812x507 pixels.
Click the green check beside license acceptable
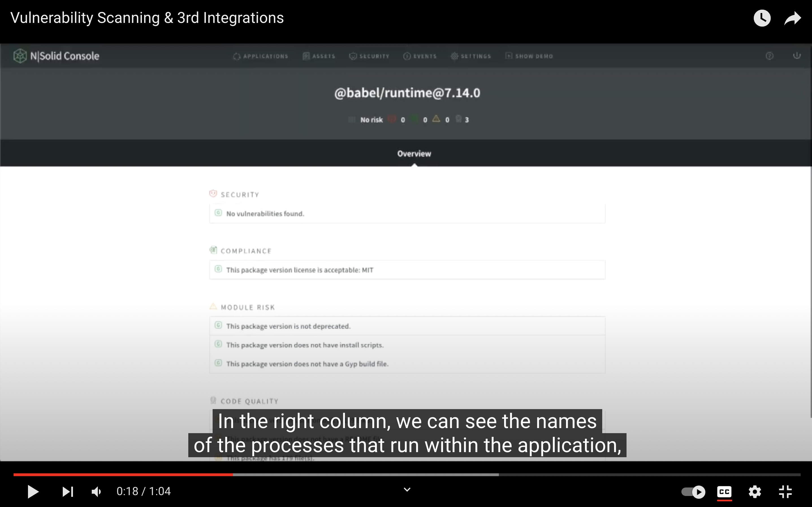point(219,269)
